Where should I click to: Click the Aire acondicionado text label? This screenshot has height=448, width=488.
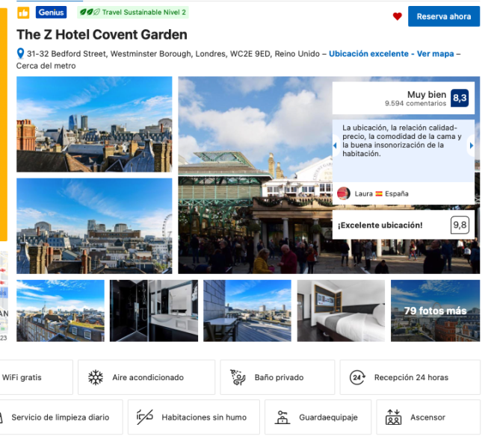tap(148, 377)
